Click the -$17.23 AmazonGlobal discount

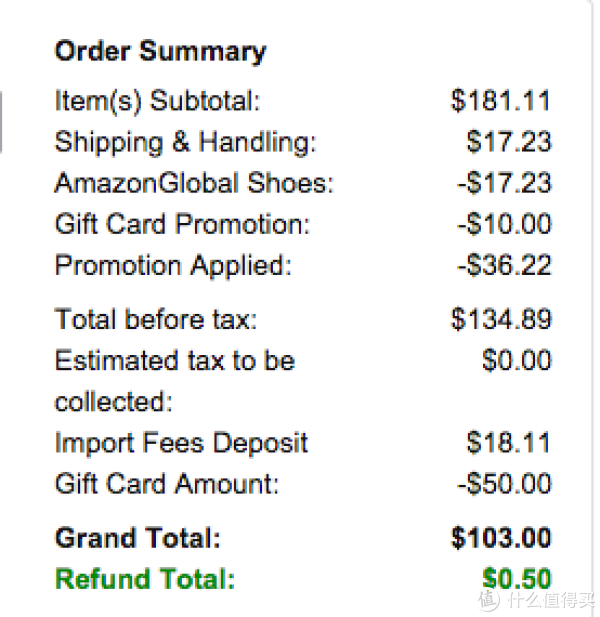click(504, 183)
